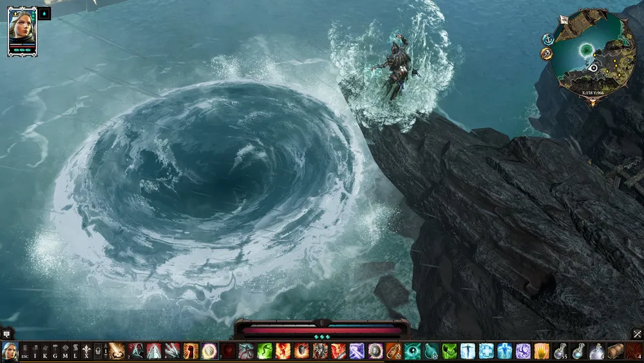The image size is (644, 363).
Task: Open the journal L button
Action: (75, 351)
